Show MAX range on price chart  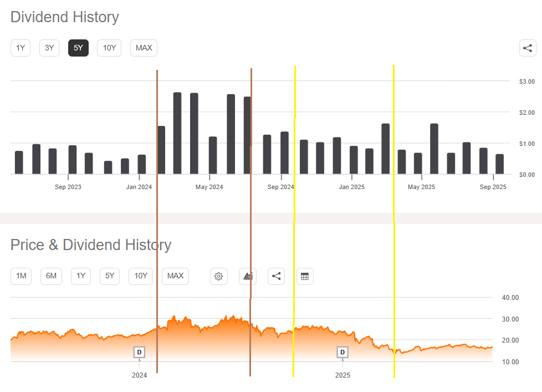tap(175, 276)
